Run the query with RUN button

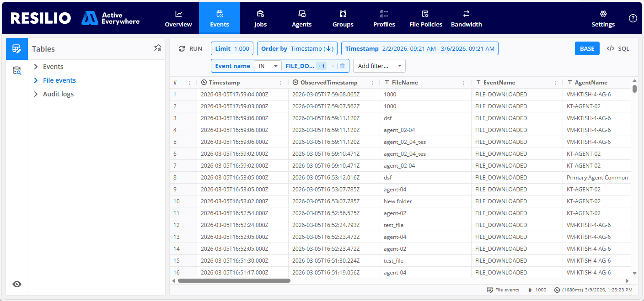click(x=190, y=49)
